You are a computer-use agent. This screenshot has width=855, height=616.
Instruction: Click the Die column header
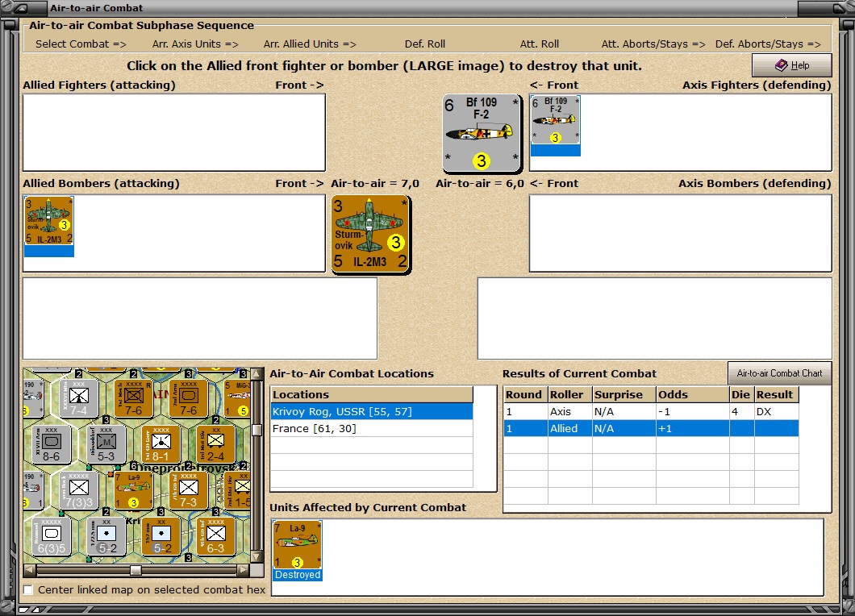[x=741, y=395]
